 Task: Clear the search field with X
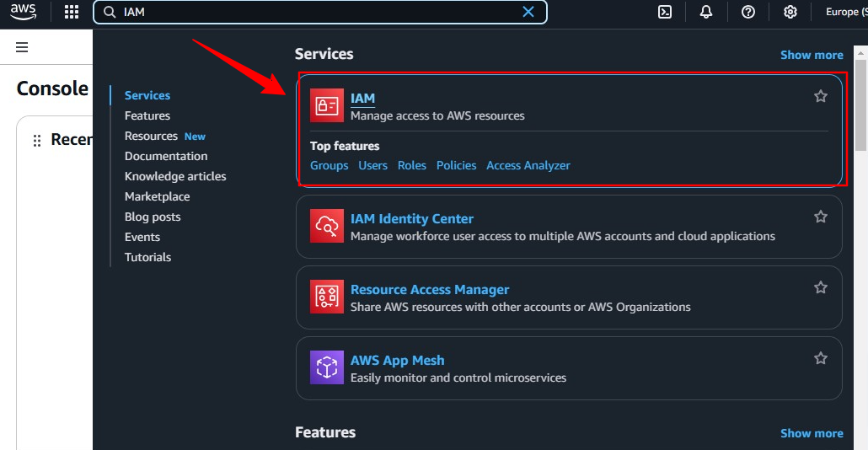(528, 12)
